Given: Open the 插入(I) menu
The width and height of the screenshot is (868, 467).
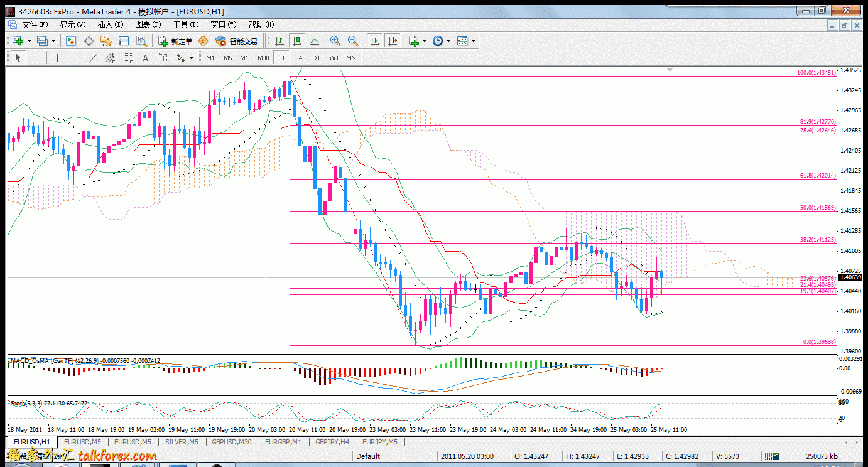Looking at the screenshot, I should 111,24.
